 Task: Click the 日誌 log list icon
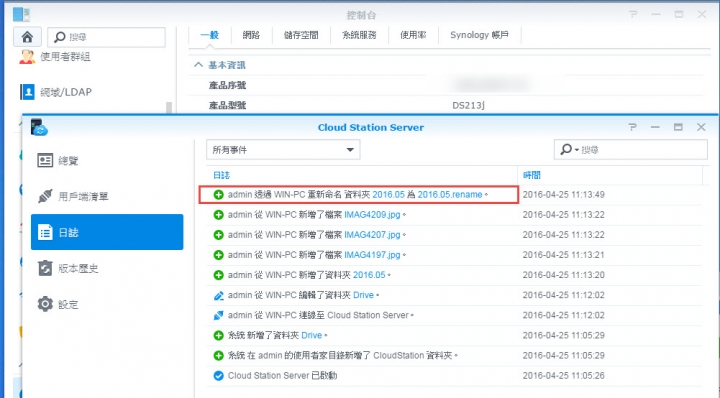click(x=45, y=232)
